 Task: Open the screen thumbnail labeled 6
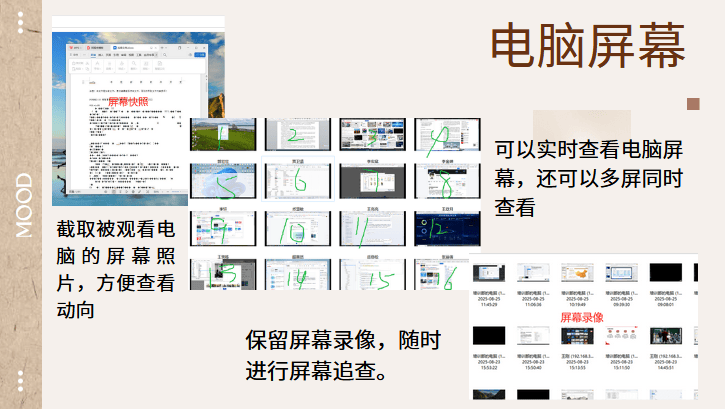(297, 181)
